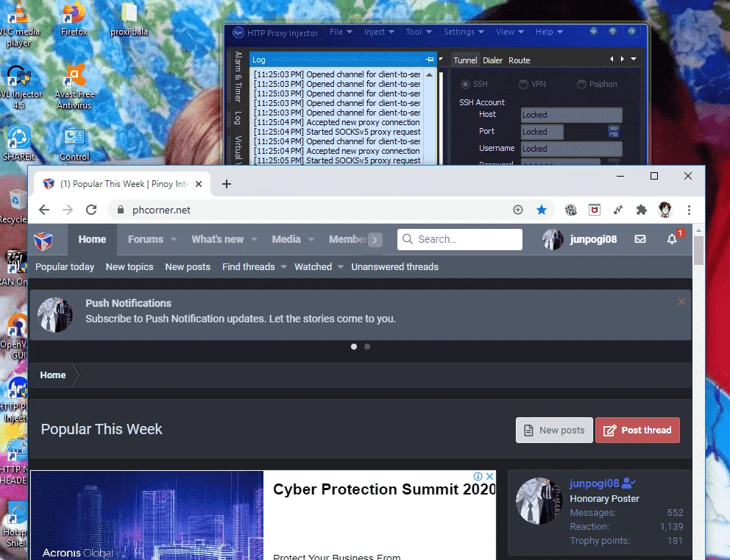Open a new Chrome tab
Viewport: 730px width, 560px height.
point(226,184)
